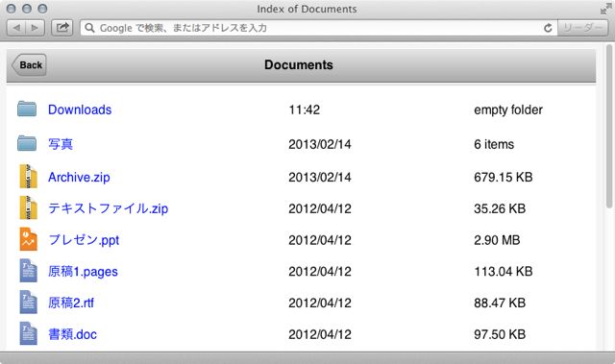The image size is (615, 364).
Task: Click the 写真 folder icon
Action: click(x=27, y=143)
